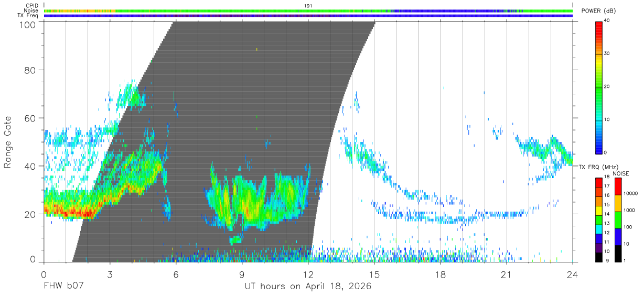Click the 'FHW b07' radar beam label
Viewport: 644px width, 297px height.
(x=63, y=287)
